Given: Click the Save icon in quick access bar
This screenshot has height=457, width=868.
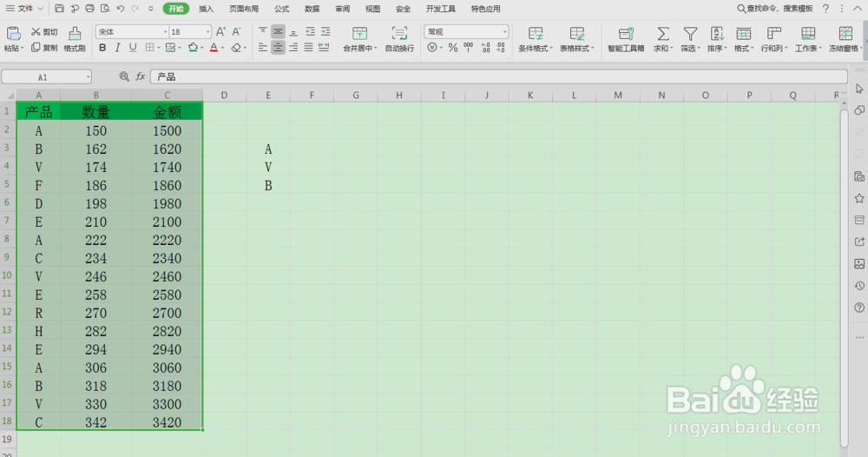Looking at the screenshot, I should tap(59, 9).
